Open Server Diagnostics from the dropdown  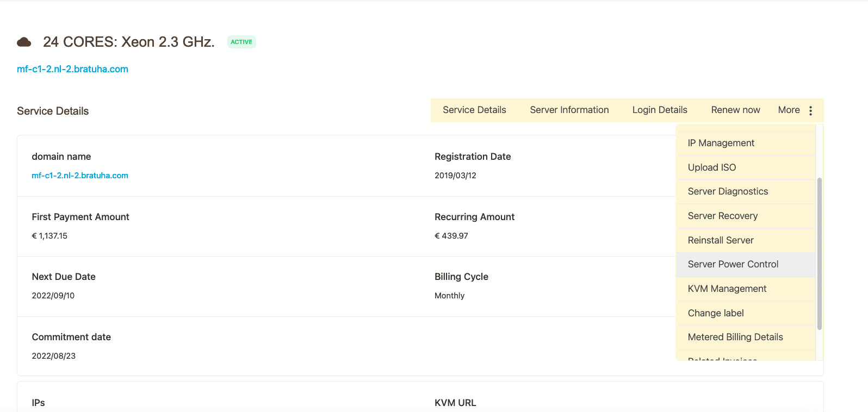click(728, 191)
